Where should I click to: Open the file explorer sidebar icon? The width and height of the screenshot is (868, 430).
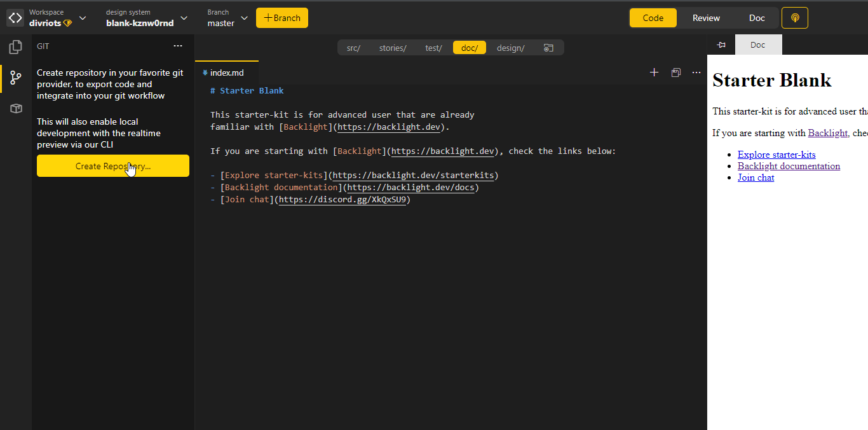(x=16, y=47)
